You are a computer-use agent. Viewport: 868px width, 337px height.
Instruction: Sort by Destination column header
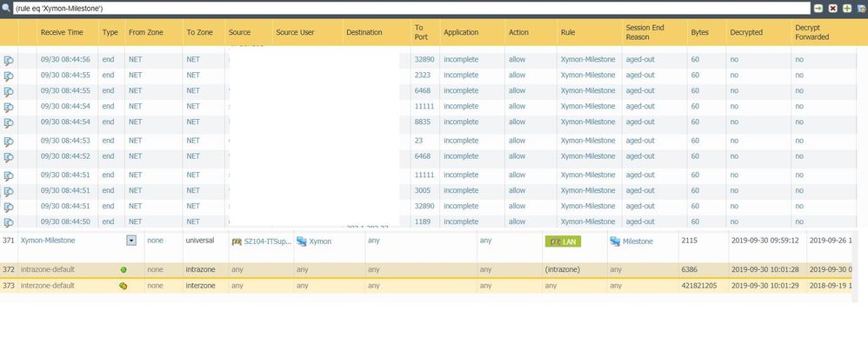click(364, 32)
